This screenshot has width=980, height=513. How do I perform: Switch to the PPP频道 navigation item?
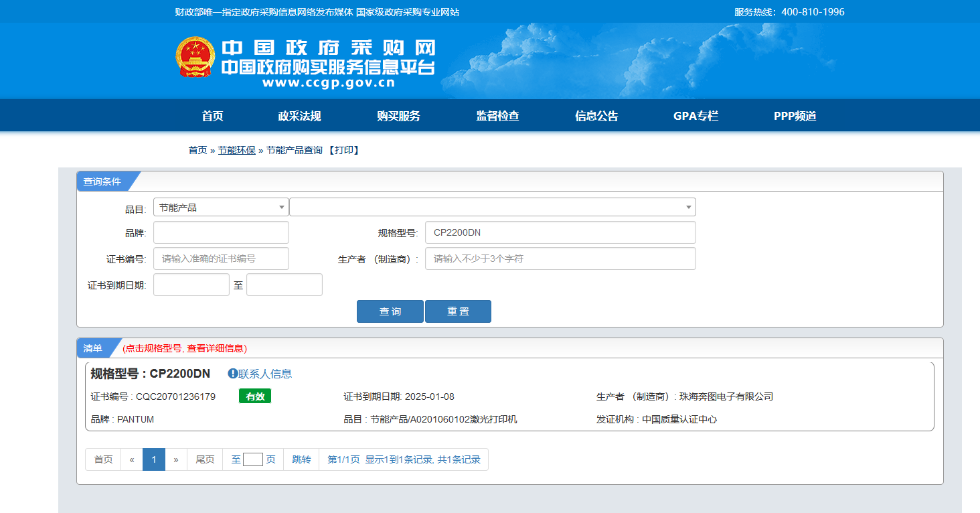click(795, 116)
